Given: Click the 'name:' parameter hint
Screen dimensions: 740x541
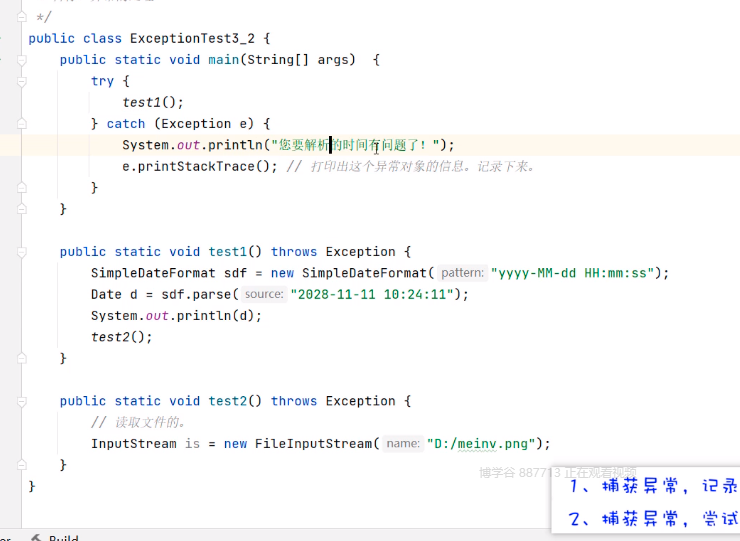Looking at the screenshot, I should click(x=402, y=444).
